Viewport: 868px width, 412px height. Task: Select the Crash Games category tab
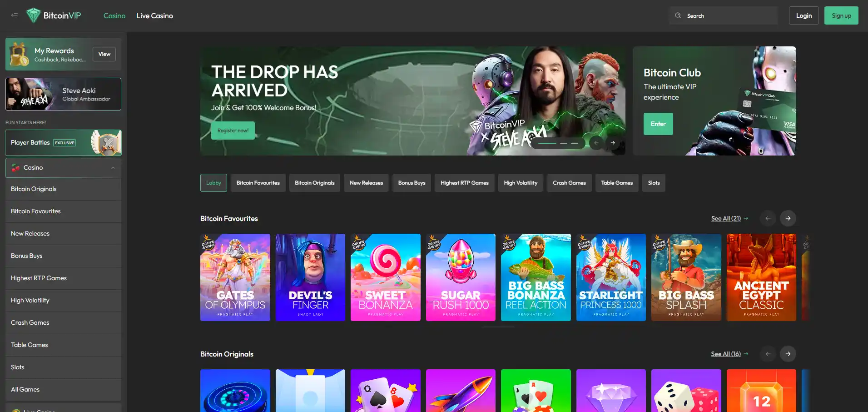pos(569,183)
